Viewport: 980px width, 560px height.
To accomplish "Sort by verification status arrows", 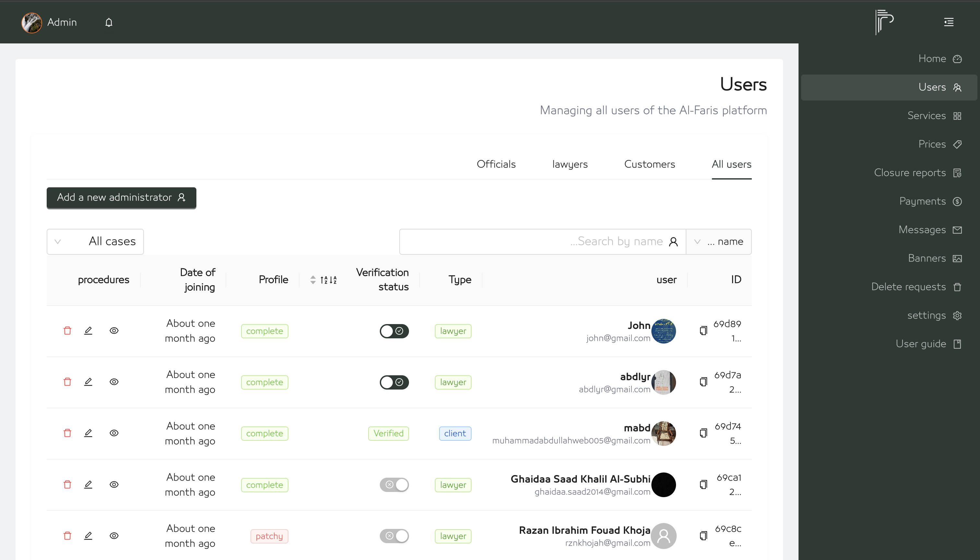I will tap(313, 280).
